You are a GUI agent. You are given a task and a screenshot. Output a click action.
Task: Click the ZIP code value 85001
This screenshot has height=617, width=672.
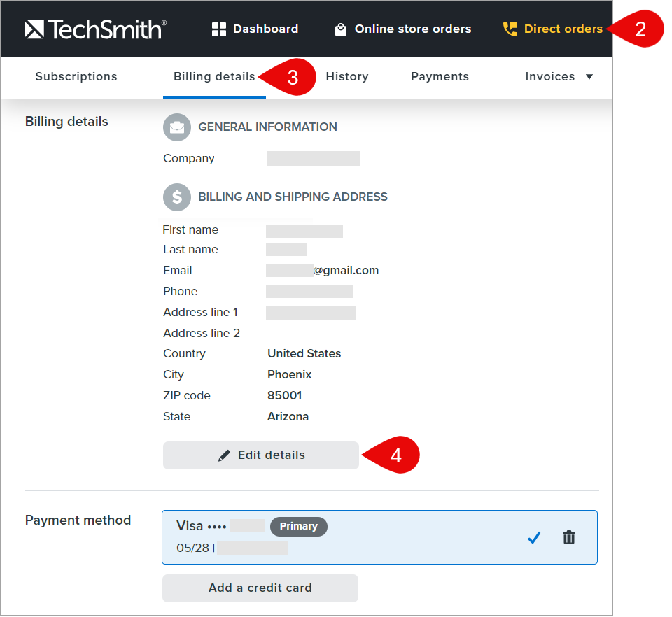(285, 396)
